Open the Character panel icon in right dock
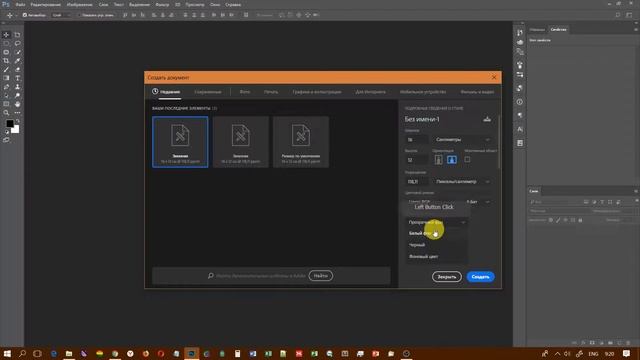The image size is (640, 360). pos(520,129)
